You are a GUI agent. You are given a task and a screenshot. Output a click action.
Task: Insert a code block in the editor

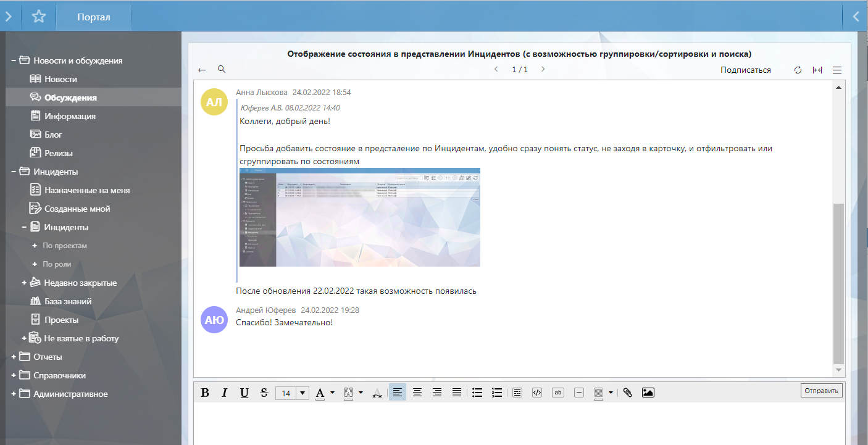point(537,393)
